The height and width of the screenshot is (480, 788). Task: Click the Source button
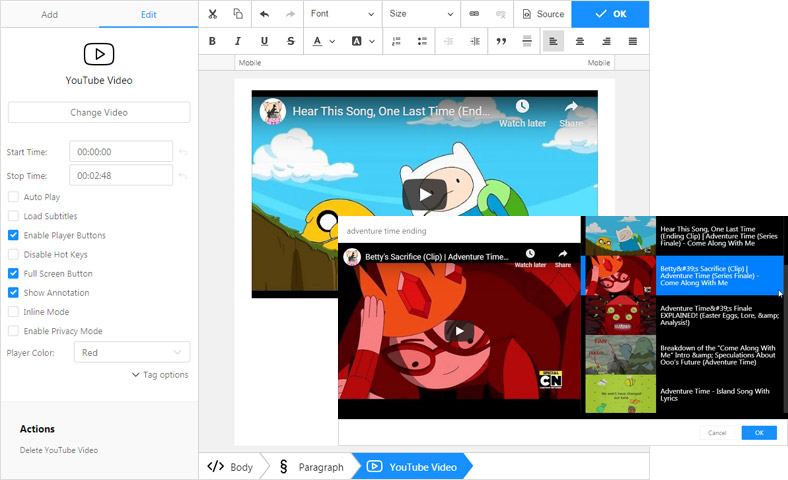tap(543, 14)
